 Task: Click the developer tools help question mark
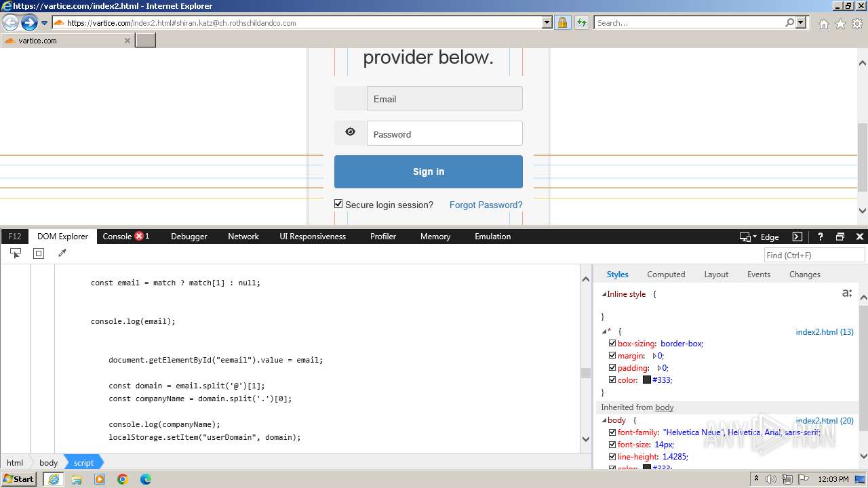[820, 237]
